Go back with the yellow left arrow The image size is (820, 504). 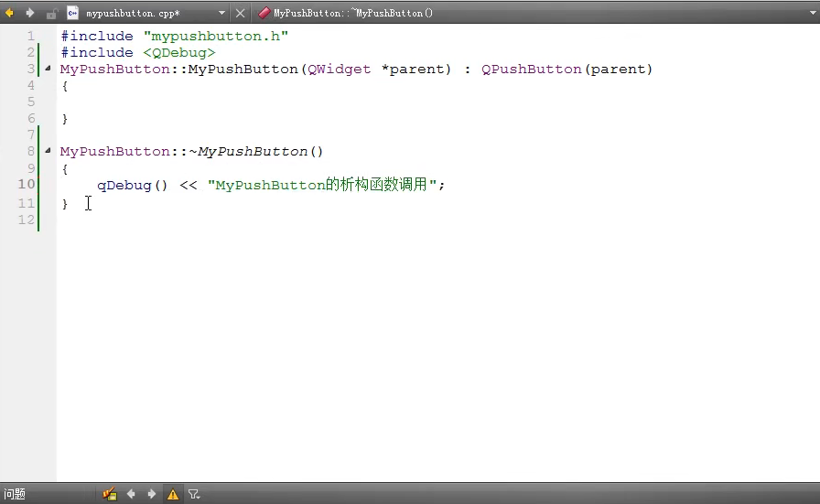[x=9, y=13]
